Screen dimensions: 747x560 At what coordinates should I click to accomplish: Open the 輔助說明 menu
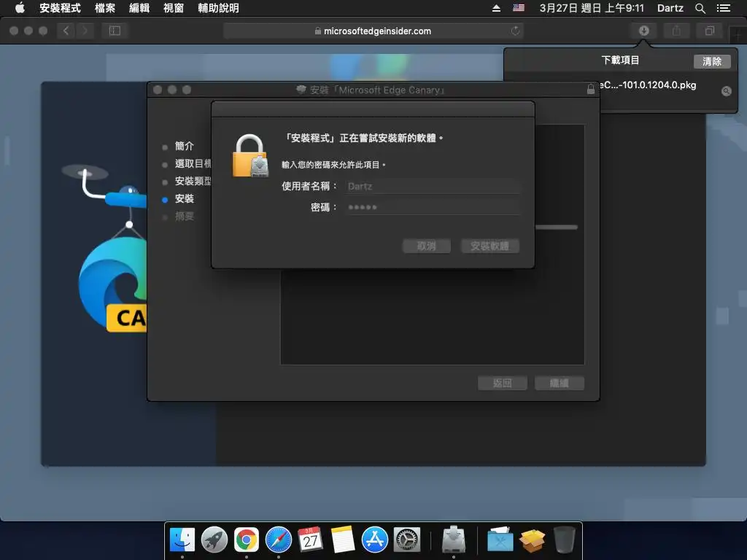point(218,8)
